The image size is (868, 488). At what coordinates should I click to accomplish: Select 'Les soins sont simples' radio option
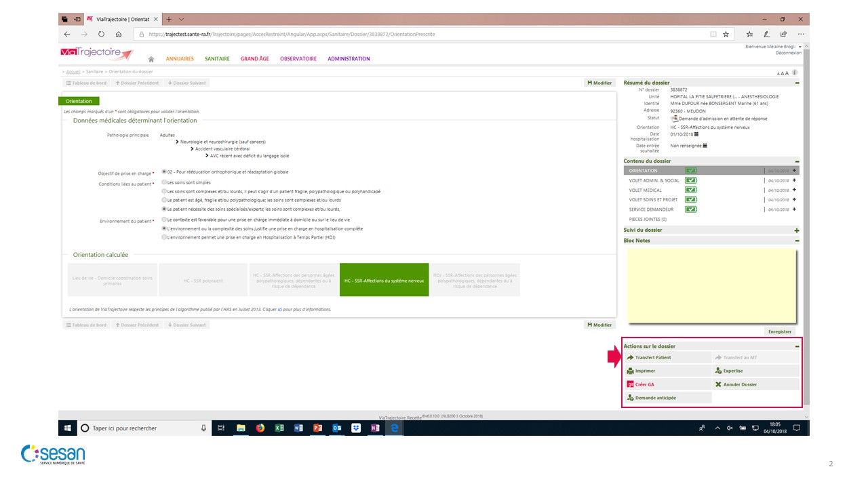coord(164,182)
